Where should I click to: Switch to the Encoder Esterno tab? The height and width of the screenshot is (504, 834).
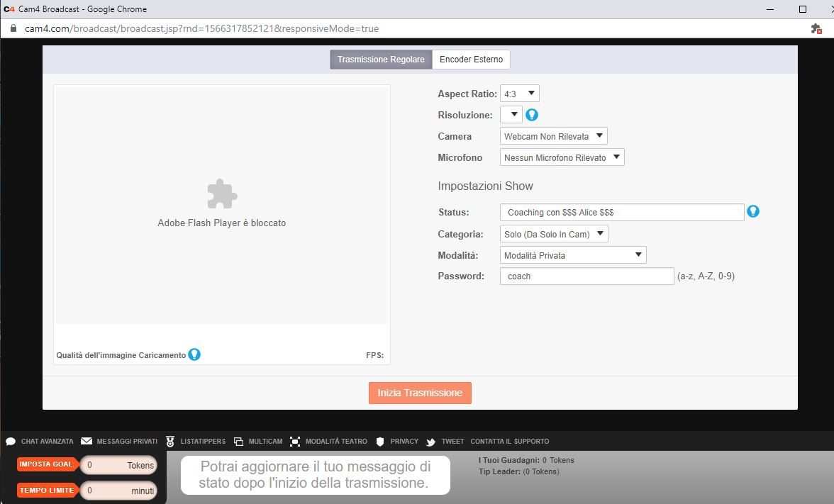pyautogui.click(x=471, y=60)
